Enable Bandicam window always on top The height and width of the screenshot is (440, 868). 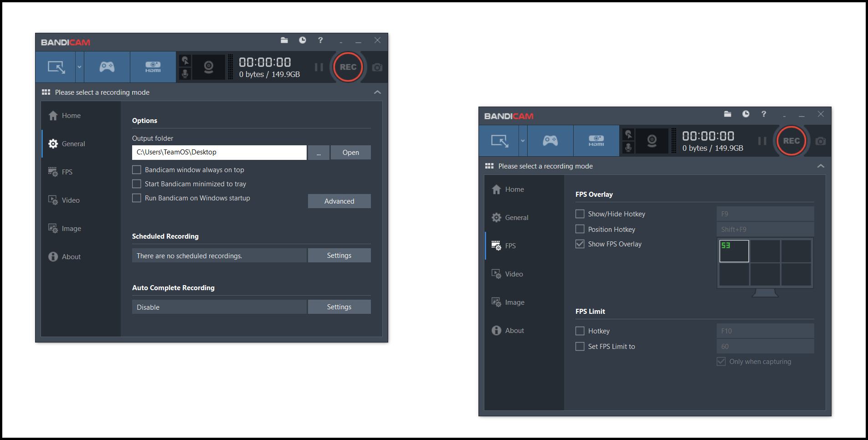tap(137, 170)
